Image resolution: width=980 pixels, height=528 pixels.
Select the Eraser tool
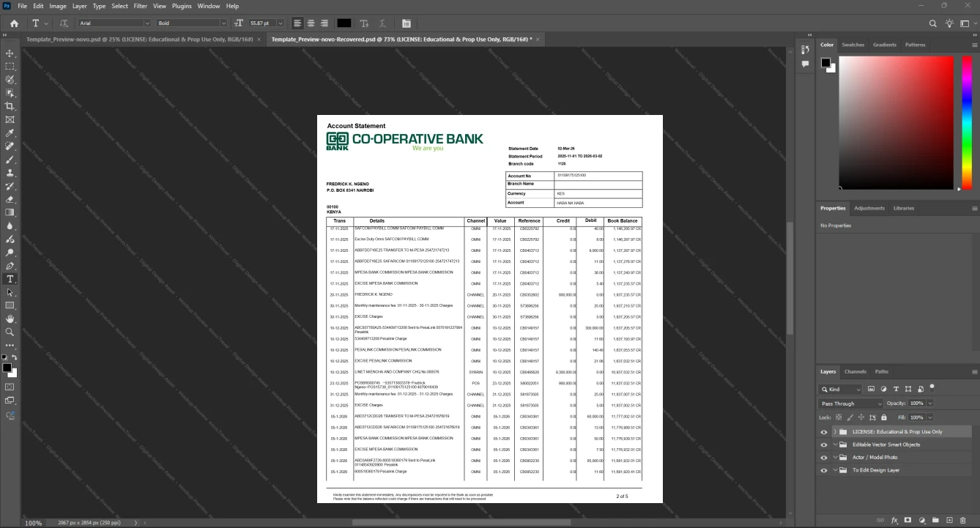[x=10, y=199]
